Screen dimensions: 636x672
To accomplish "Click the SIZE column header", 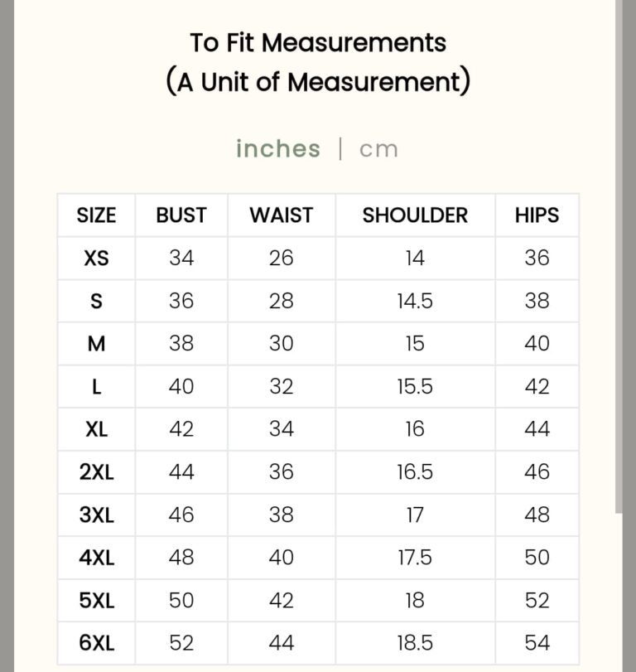I will [96, 215].
